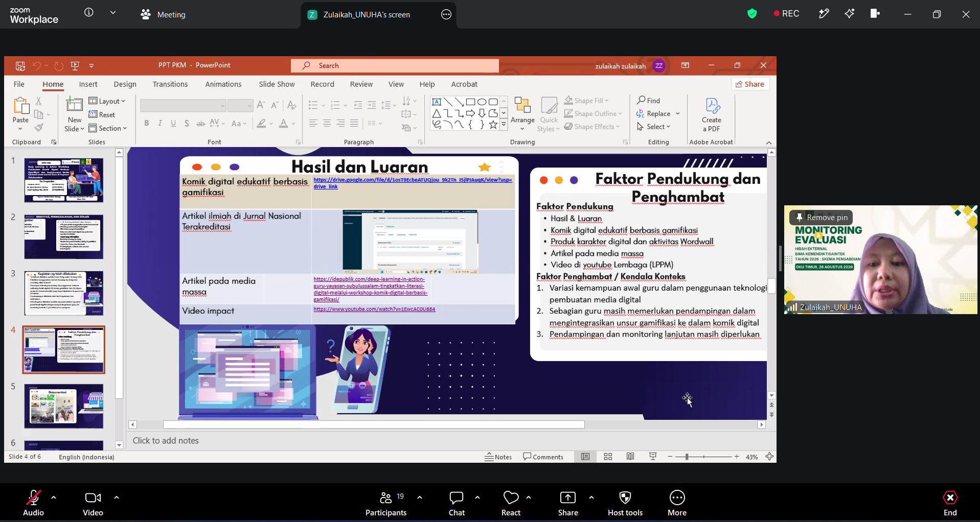
Task: Expand video options arrow next to Video
Action: pyautogui.click(x=117, y=497)
